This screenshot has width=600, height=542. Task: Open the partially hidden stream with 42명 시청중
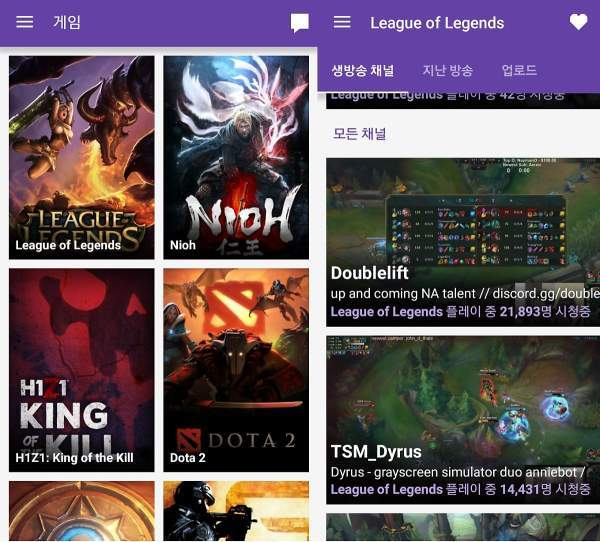coord(463,100)
